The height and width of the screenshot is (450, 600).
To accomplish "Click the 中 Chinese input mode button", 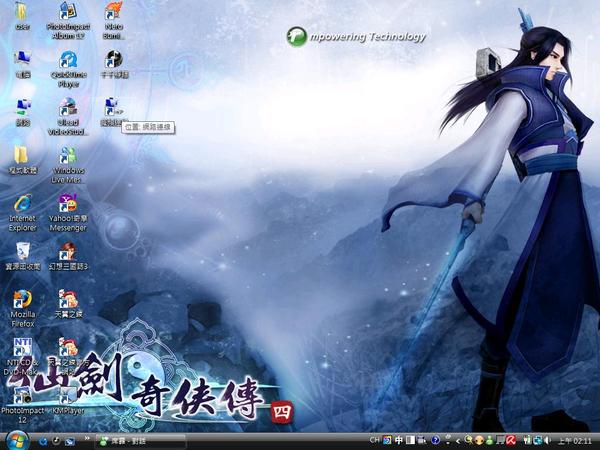I will pos(399,441).
